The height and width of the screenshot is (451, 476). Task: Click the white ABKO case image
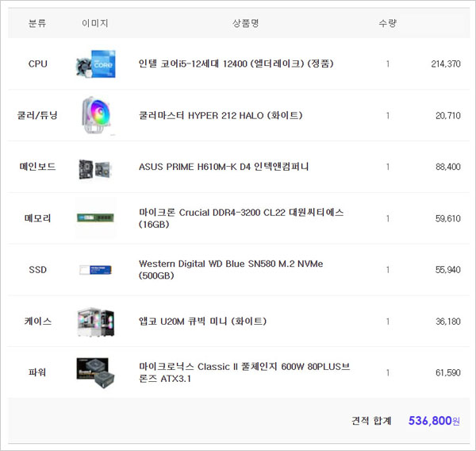point(95,321)
